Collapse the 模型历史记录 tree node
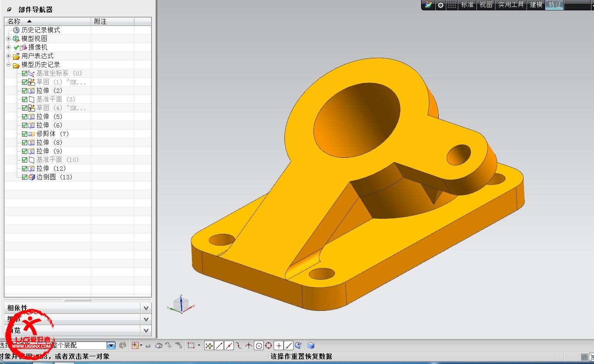Screen dimensions: 594x364 click(8, 64)
